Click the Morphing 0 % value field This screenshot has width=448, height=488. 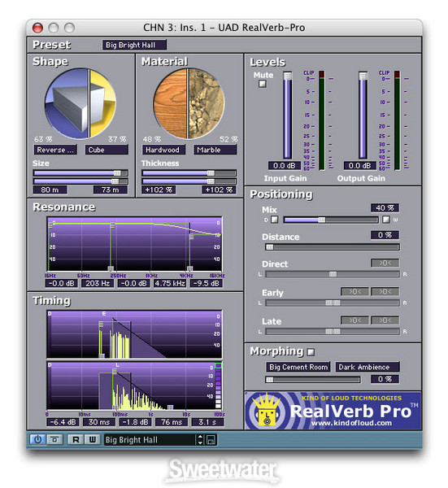click(385, 379)
